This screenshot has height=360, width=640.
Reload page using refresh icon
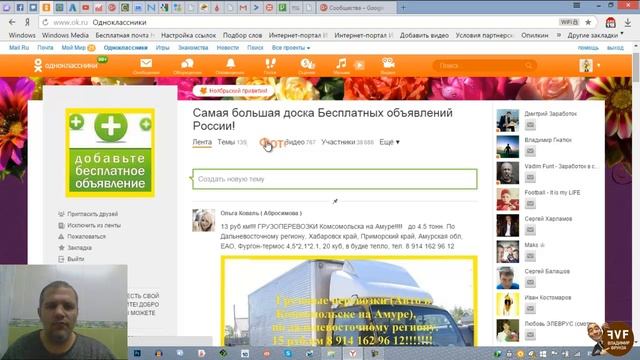click(x=45, y=22)
